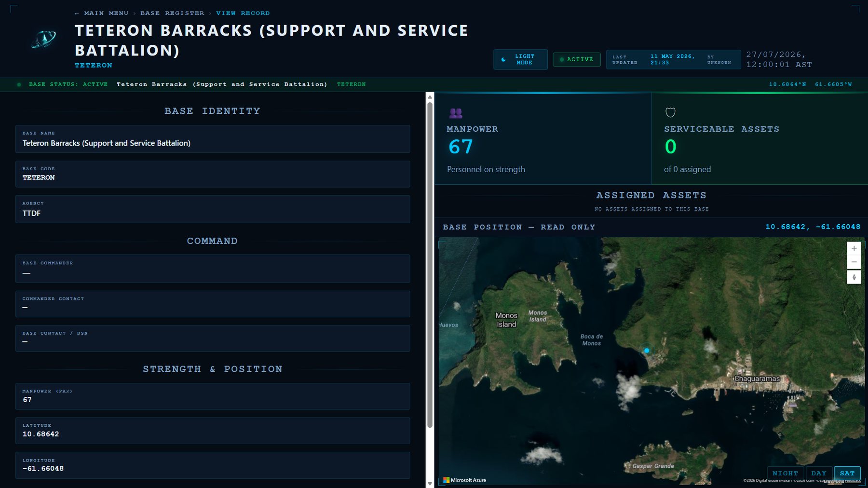Click 'Personnel on strength' text
868x488 pixels.
(x=486, y=169)
